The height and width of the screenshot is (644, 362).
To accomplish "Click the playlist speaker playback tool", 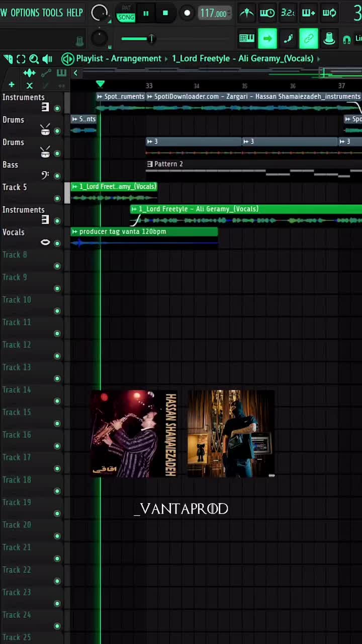I will 47,59.
